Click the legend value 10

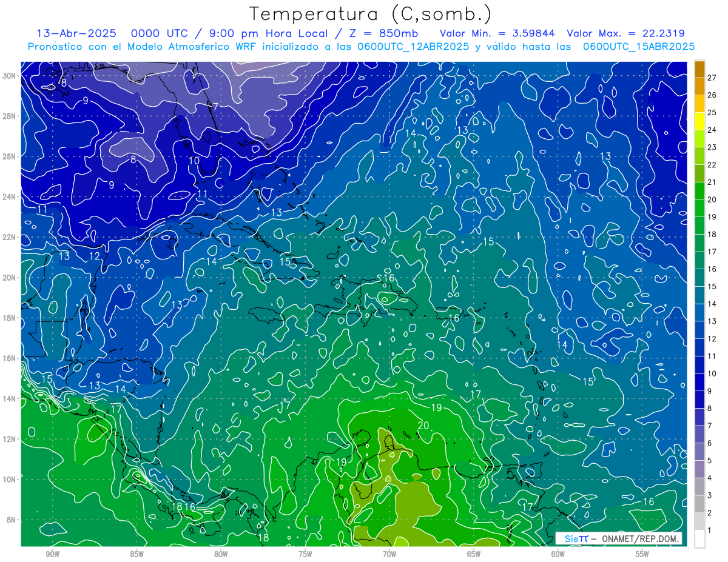712,373
